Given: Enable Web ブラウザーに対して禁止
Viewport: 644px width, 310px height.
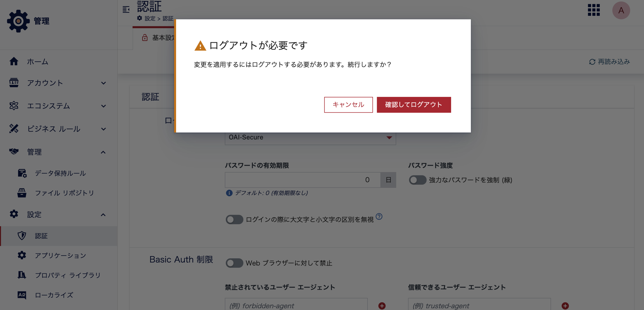Looking at the screenshot, I should point(234,263).
